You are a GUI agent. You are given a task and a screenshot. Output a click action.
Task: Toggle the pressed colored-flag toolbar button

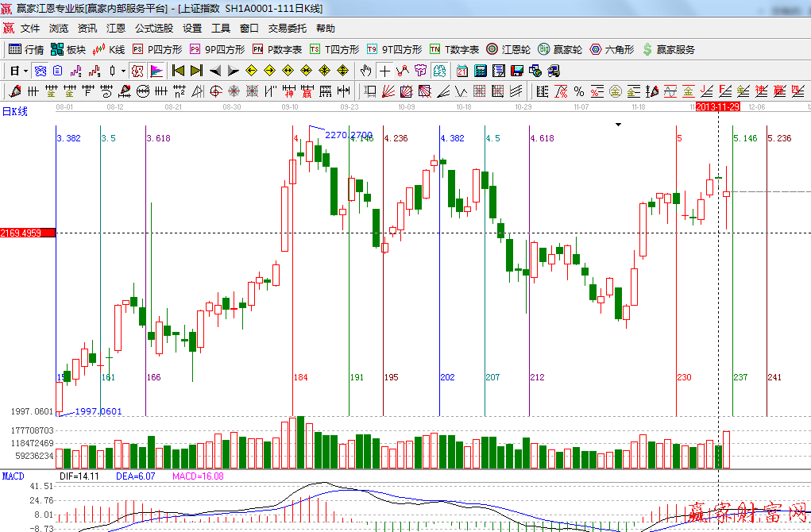156,71
